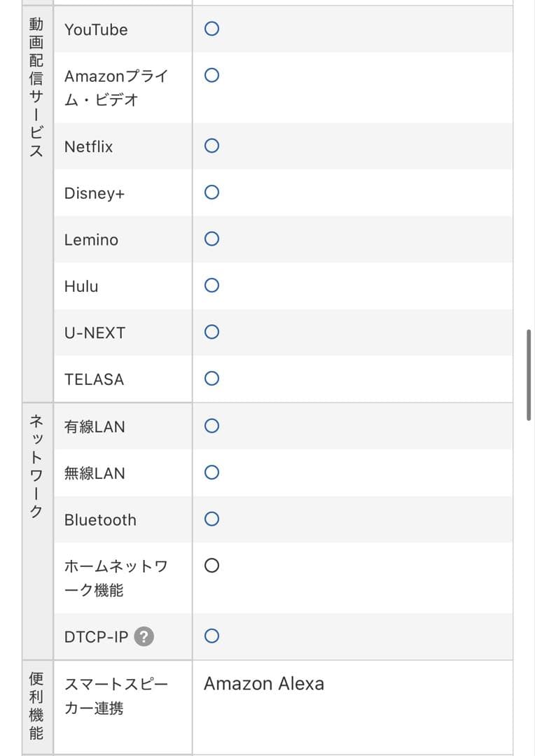535x756 pixels.
Task: Click the circle mark beside TELASA
Action: [x=211, y=379]
